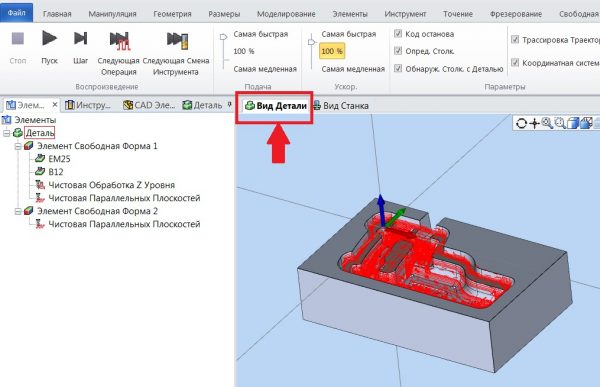Click the Элемент Свободная Форма 2 feature icon
The width and height of the screenshot is (600, 387).
pos(29,211)
